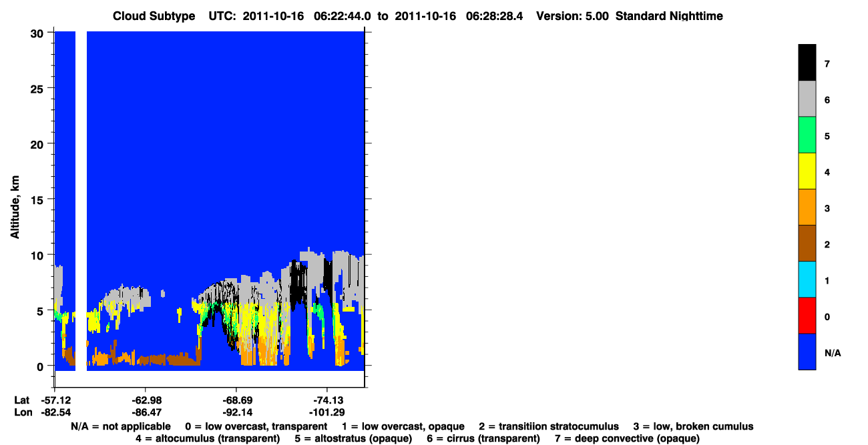Click the blue N/A color swatch
The width and height of the screenshot is (868, 445).
[x=807, y=351]
